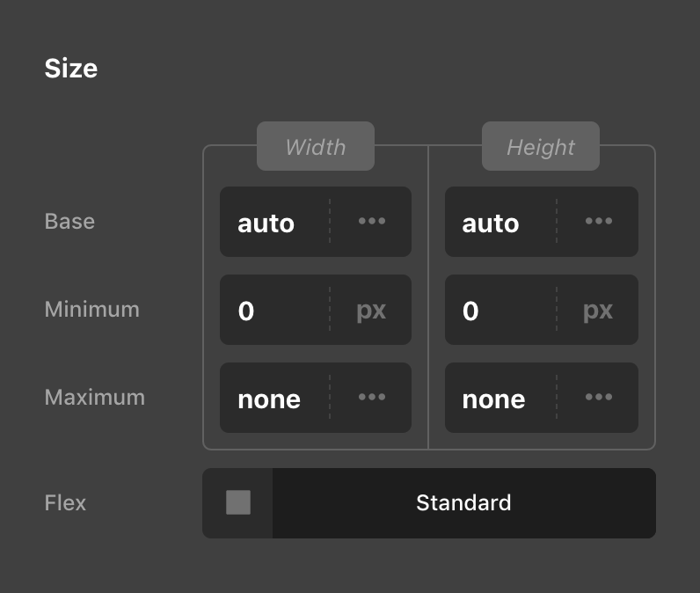Toggle the Flex checkbox square

point(238,502)
